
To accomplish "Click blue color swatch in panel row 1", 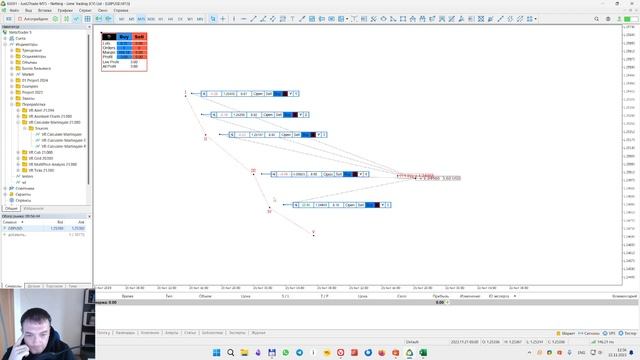I will click(x=278, y=94).
